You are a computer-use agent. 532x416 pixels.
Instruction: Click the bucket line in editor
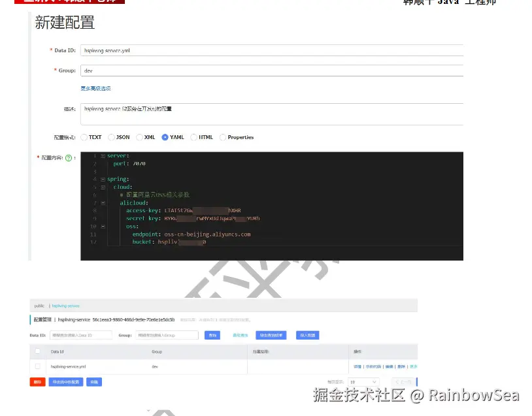pos(169,242)
